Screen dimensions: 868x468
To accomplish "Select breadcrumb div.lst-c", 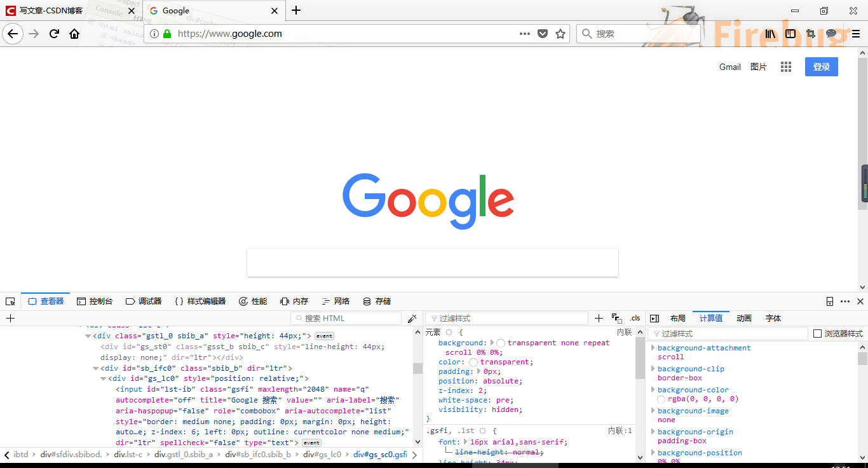I will point(128,455).
